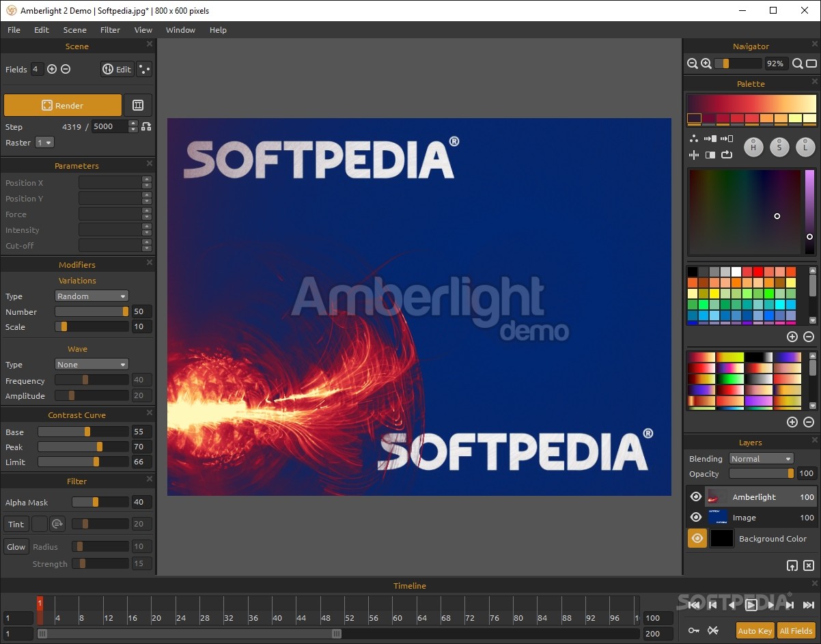Click the Fields count input box
This screenshot has width=821, height=644.
click(37, 69)
